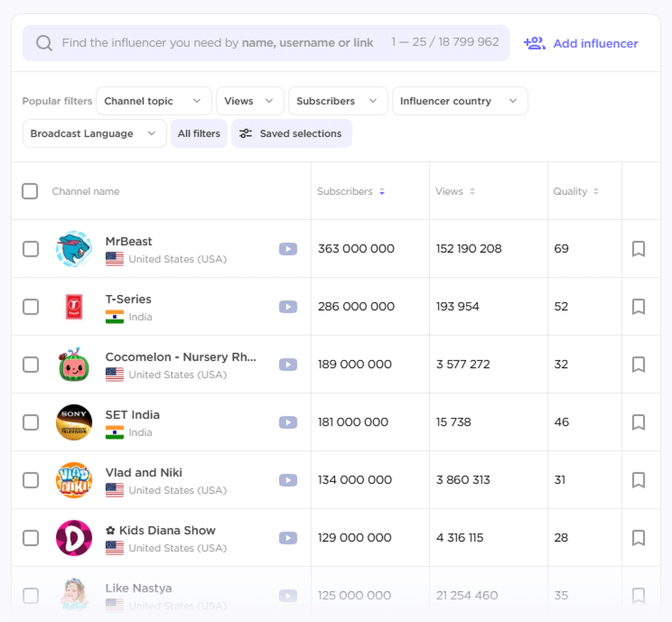The image size is (672, 622).
Task: Open Kids Diana Show YouTube play icon
Action: pos(288,538)
